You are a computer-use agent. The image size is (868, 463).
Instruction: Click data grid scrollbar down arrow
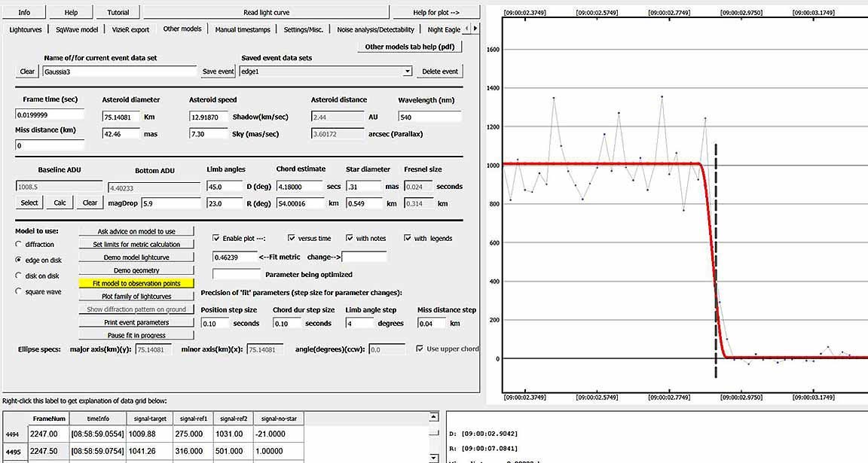pyautogui.click(x=433, y=458)
